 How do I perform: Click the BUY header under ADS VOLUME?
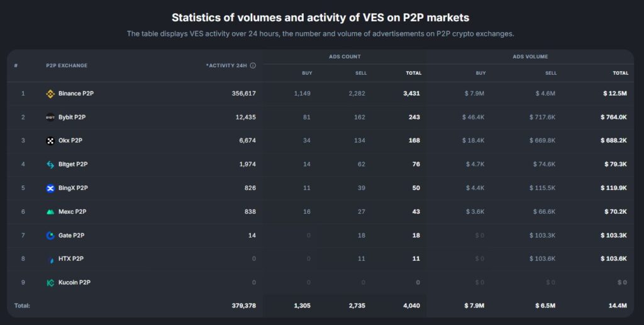(x=481, y=73)
